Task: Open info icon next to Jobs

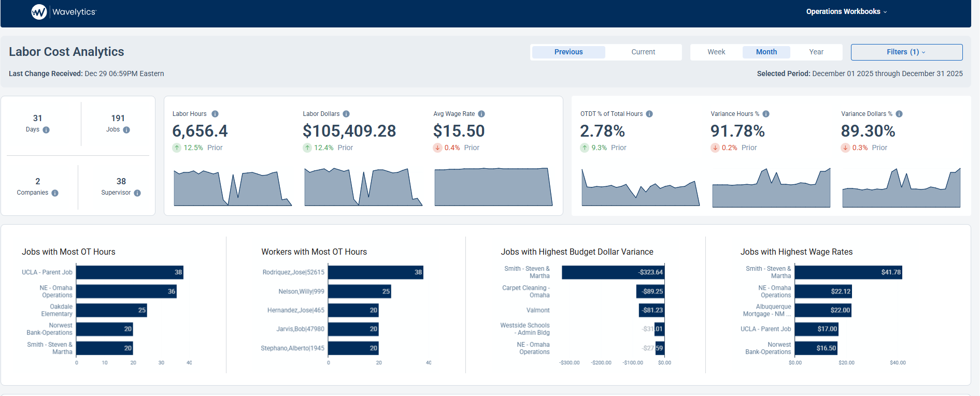Action: coord(126,130)
